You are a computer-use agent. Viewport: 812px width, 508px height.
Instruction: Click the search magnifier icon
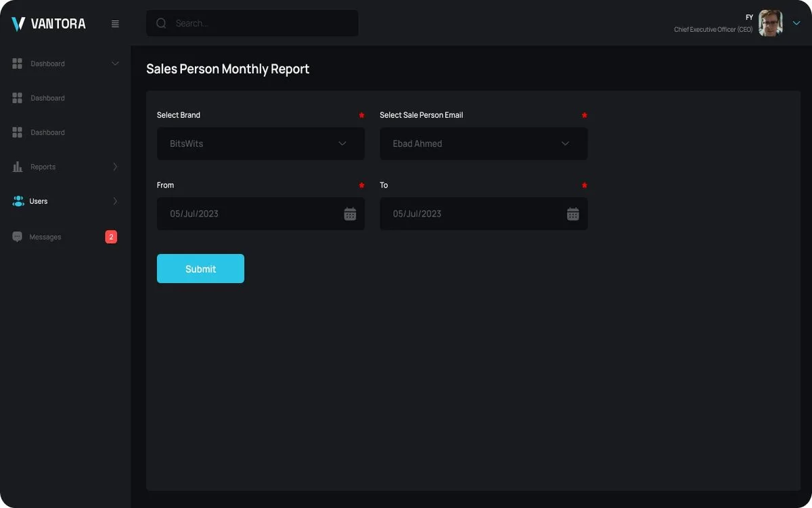[161, 23]
